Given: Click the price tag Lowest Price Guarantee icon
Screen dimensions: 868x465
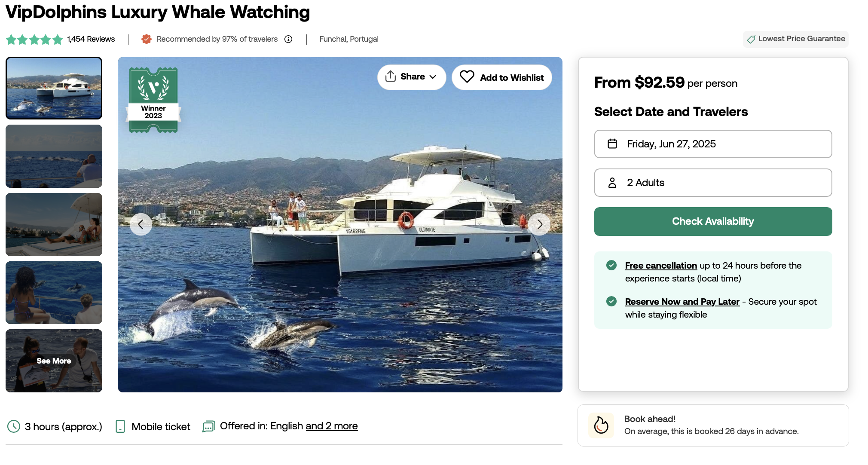Looking at the screenshot, I should (x=751, y=39).
